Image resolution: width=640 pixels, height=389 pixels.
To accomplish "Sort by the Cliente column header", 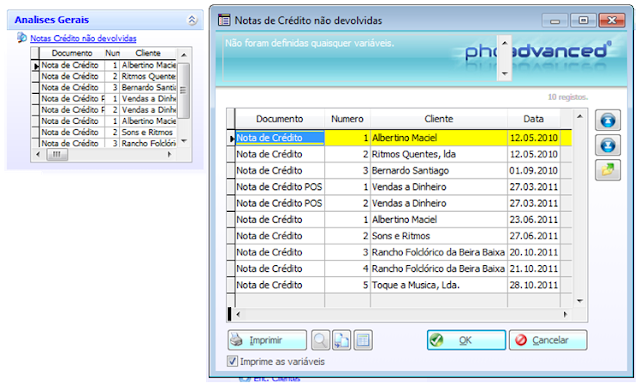I will click(439, 119).
